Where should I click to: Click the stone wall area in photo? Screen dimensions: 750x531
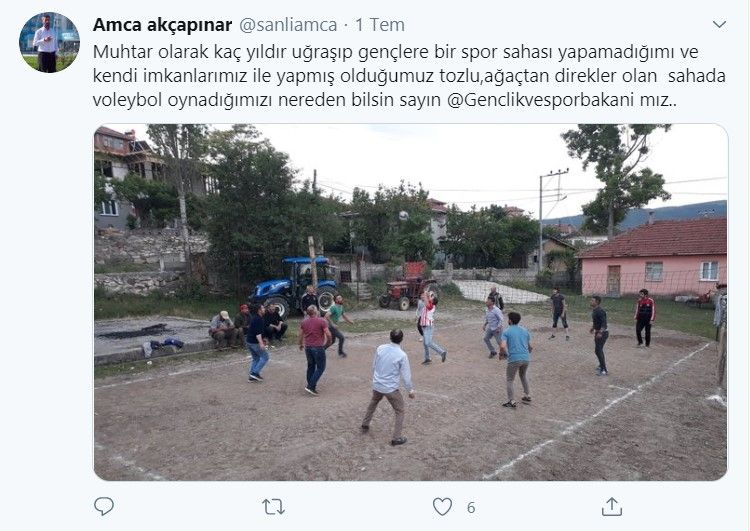(148, 262)
